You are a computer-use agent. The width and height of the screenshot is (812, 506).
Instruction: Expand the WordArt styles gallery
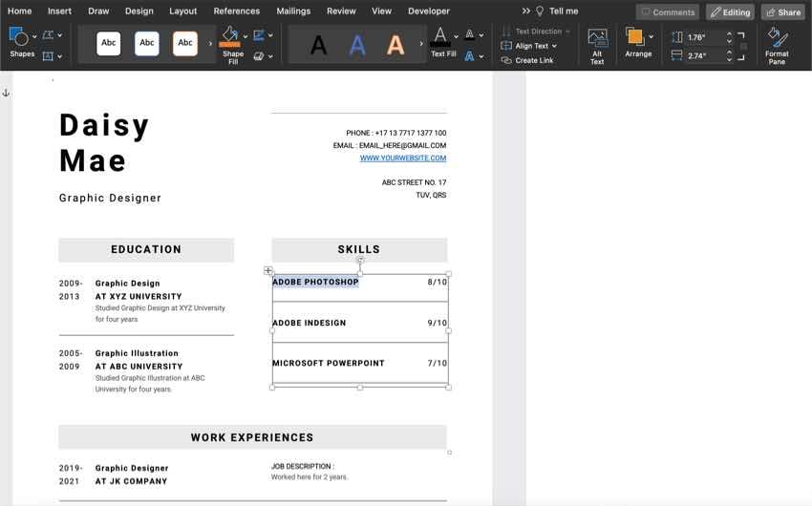421,44
